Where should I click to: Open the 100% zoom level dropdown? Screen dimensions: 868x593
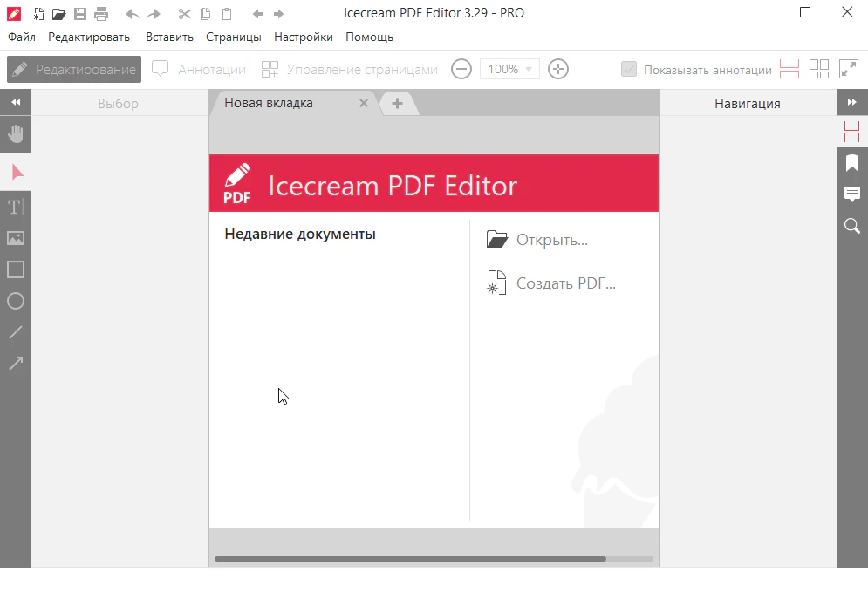pyautogui.click(x=509, y=70)
